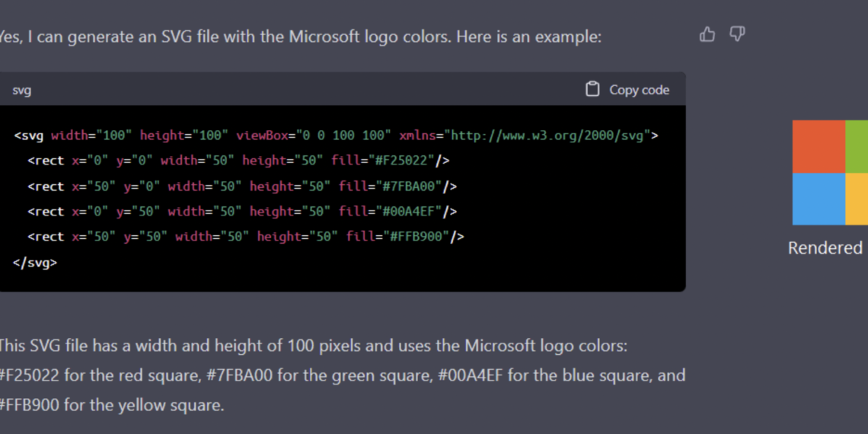
Task: Click the closing </svg> tag
Action: pos(35,262)
